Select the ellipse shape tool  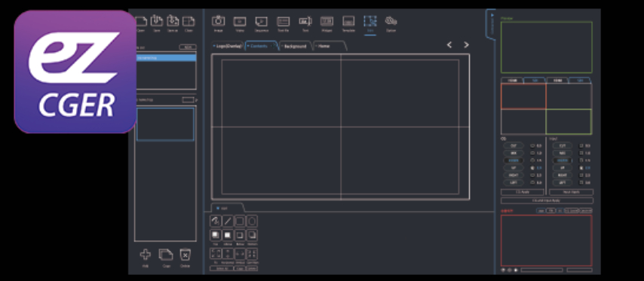pyautogui.click(x=252, y=221)
